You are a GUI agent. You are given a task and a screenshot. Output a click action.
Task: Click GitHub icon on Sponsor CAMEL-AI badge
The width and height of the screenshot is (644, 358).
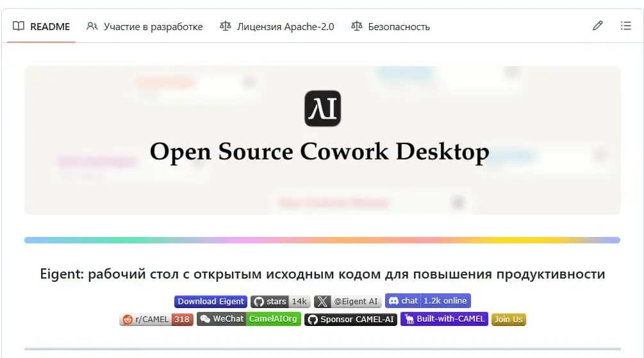[313, 320]
